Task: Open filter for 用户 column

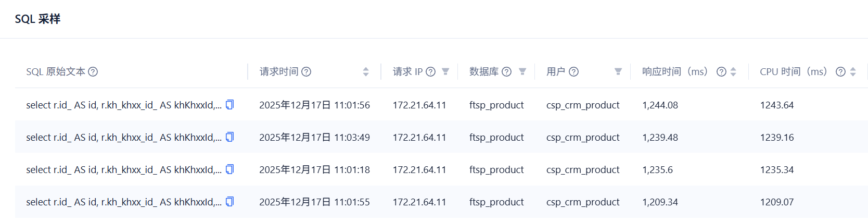Action: (x=618, y=71)
